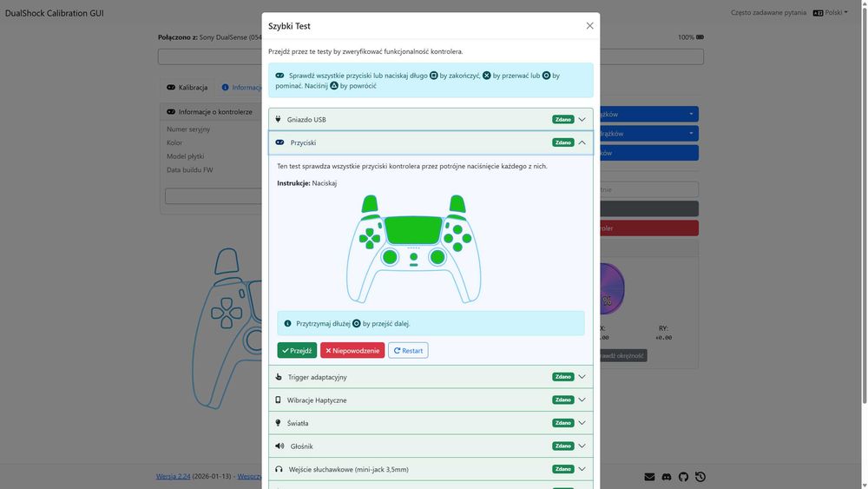Open the GitHub icon in footer
This screenshot has height=489, width=868.
pyautogui.click(x=683, y=477)
